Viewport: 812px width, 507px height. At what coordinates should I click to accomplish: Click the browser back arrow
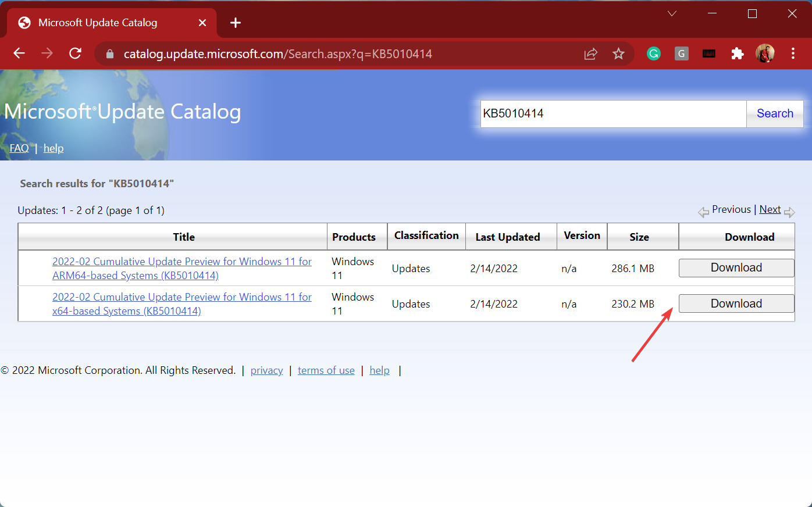tap(19, 53)
